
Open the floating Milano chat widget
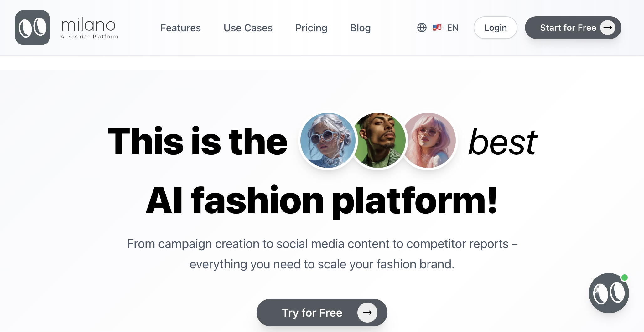609,293
